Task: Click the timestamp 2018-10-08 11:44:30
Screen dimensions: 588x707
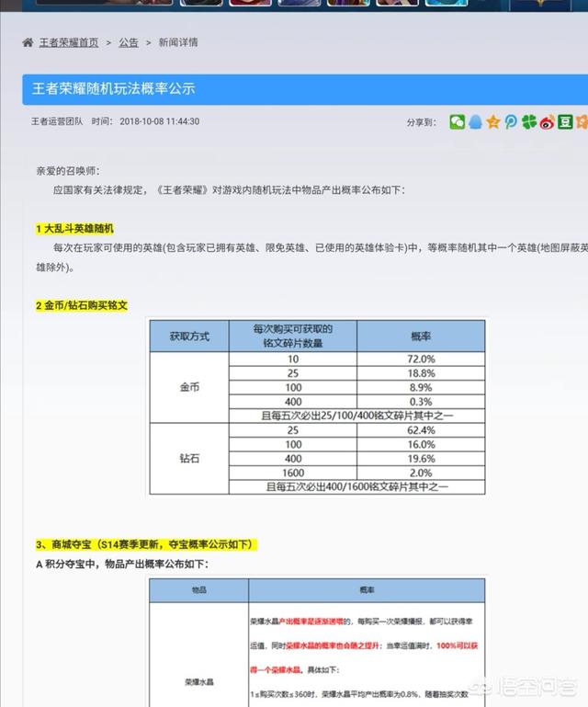Action: point(160,121)
